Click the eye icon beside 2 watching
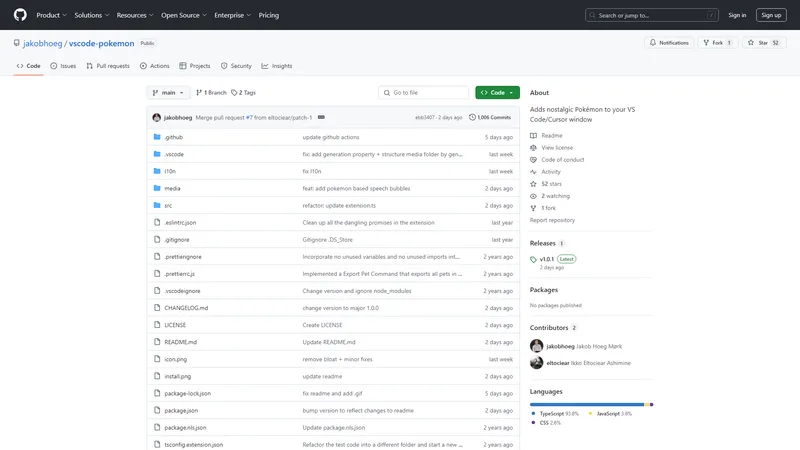The width and height of the screenshot is (800, 450). [533, 196]
